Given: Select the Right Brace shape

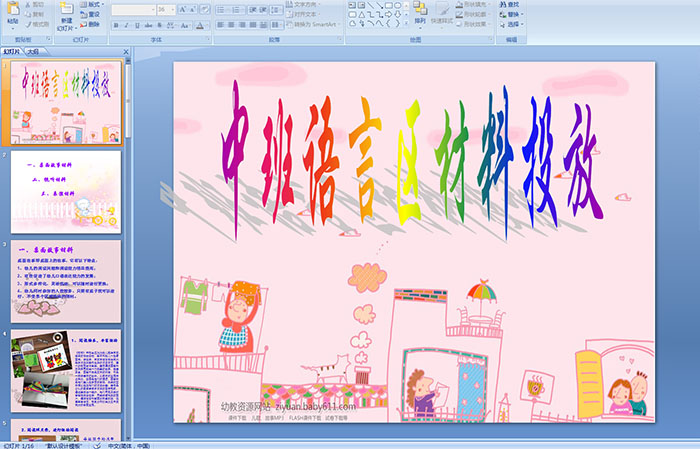Looking at the screenshot, I should pos(397,23).
